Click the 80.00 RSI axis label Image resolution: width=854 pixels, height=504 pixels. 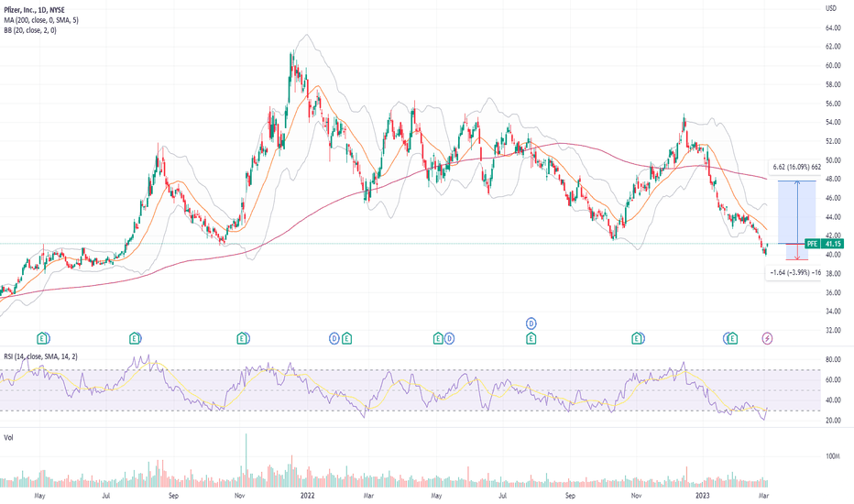point(833,359)
